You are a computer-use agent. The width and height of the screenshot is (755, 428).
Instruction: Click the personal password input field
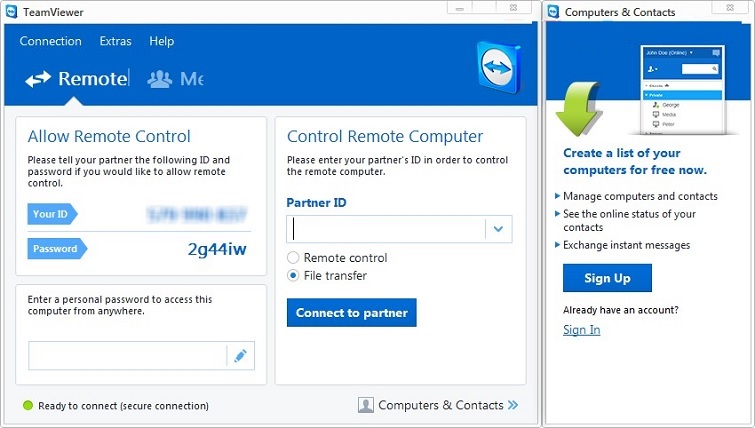click(127, 356)
